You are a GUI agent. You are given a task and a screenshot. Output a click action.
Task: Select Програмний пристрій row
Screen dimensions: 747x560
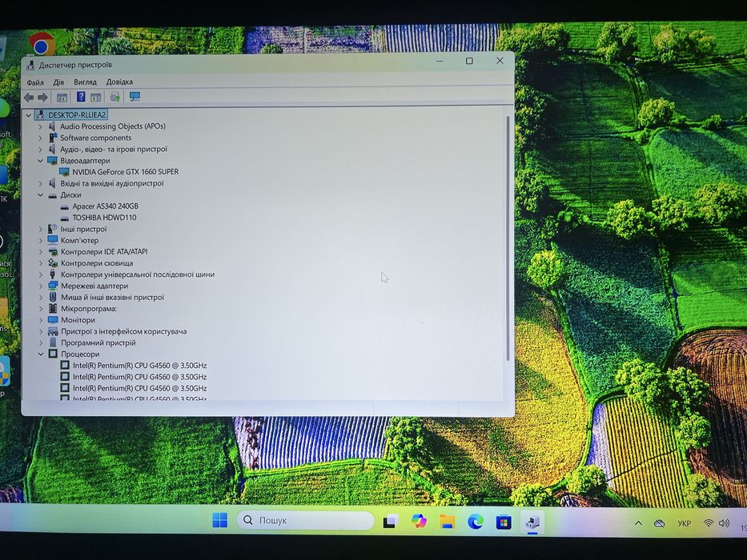coord(98,343)
